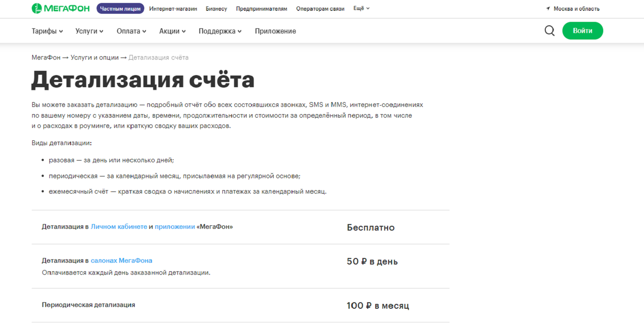Open the Поддержка dropdown menu
The width and height of the screenshot is (644, 328).
pyautogui.click(x=220, y=31)
